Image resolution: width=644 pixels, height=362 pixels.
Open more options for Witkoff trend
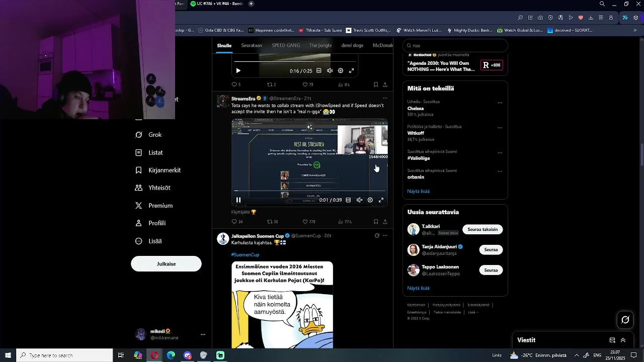pos(500,128)
